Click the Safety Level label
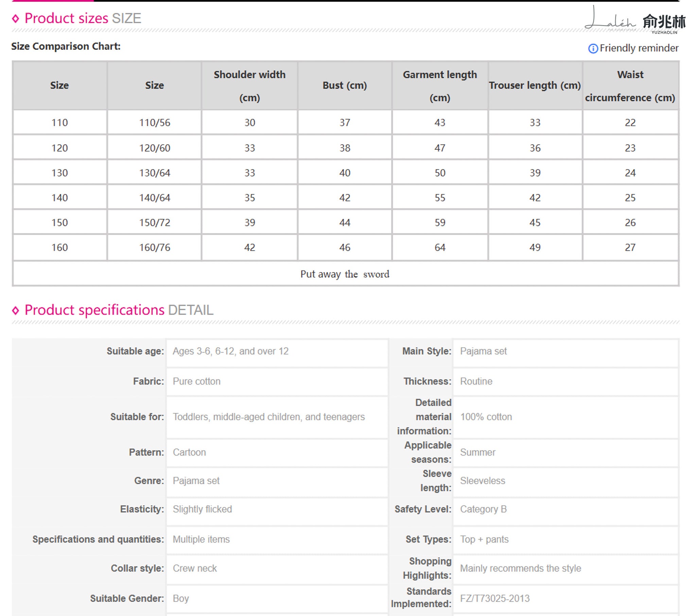 tap(423, 509)
